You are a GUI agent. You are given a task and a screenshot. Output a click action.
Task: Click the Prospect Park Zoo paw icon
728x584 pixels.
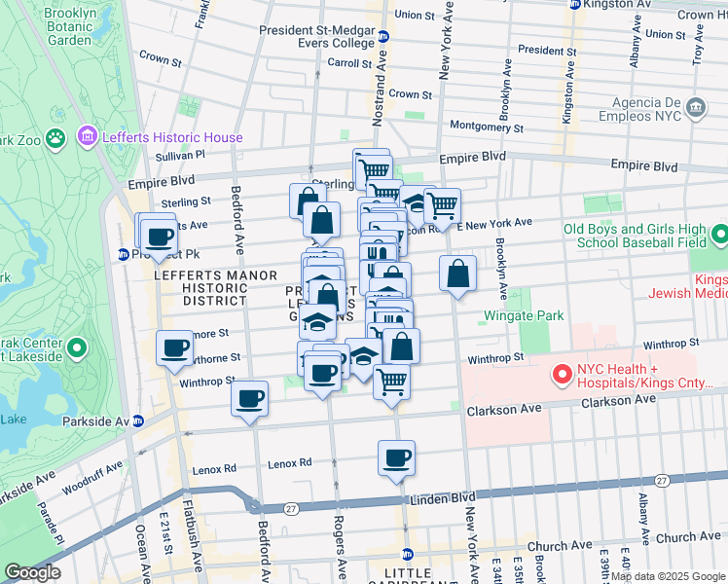(x=55, y=139)
